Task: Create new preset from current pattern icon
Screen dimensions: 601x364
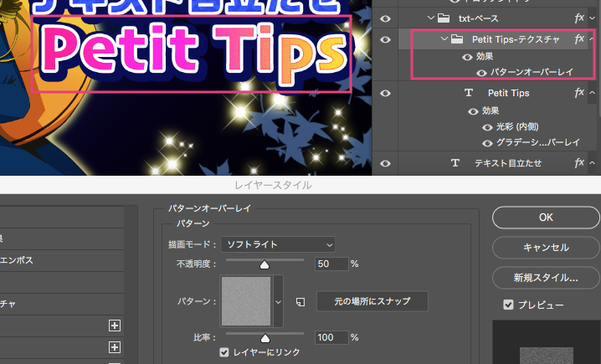Action: [x=300, y=302]
